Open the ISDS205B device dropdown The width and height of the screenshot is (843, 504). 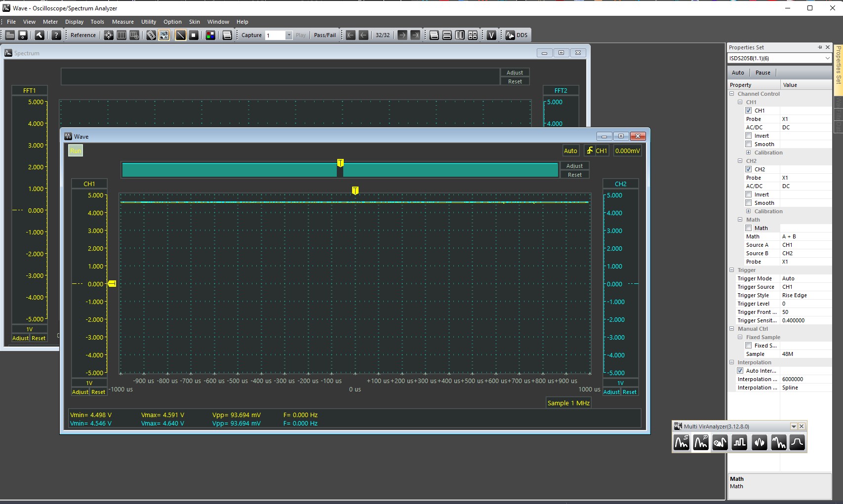pyautogui.click(x=827, y=58)
